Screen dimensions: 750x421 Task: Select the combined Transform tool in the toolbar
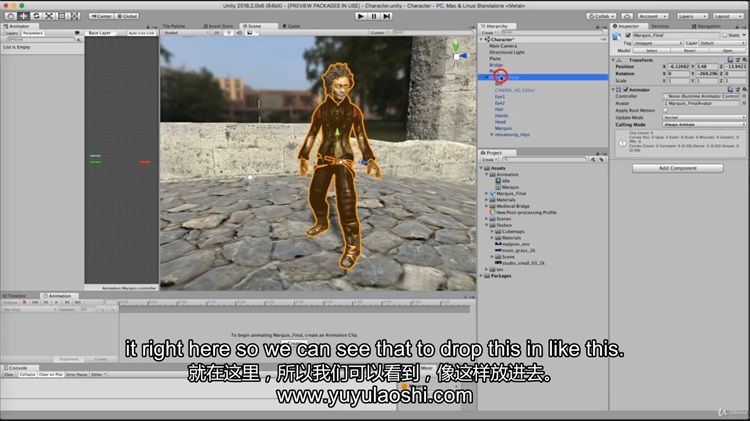(x=75, y=16)
